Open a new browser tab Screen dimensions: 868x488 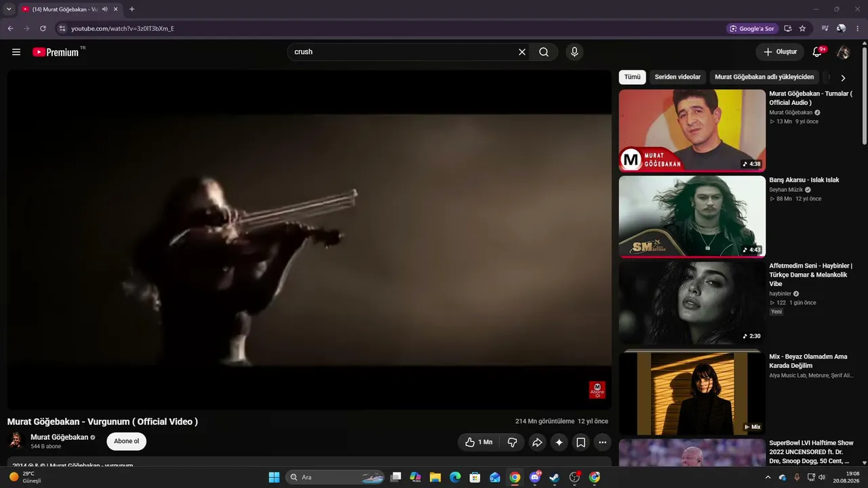tap(132, 9)
